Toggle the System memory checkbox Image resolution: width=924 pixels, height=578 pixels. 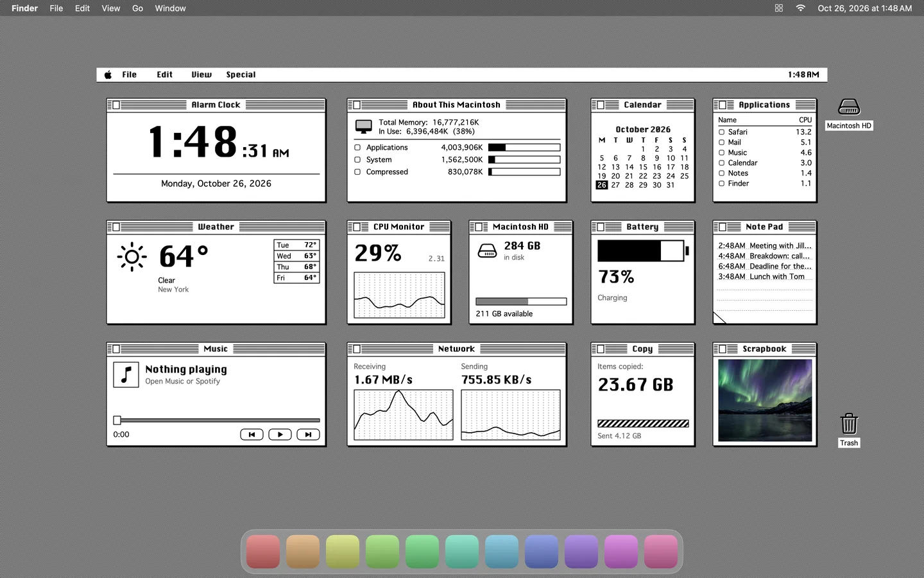click(357, 160)
